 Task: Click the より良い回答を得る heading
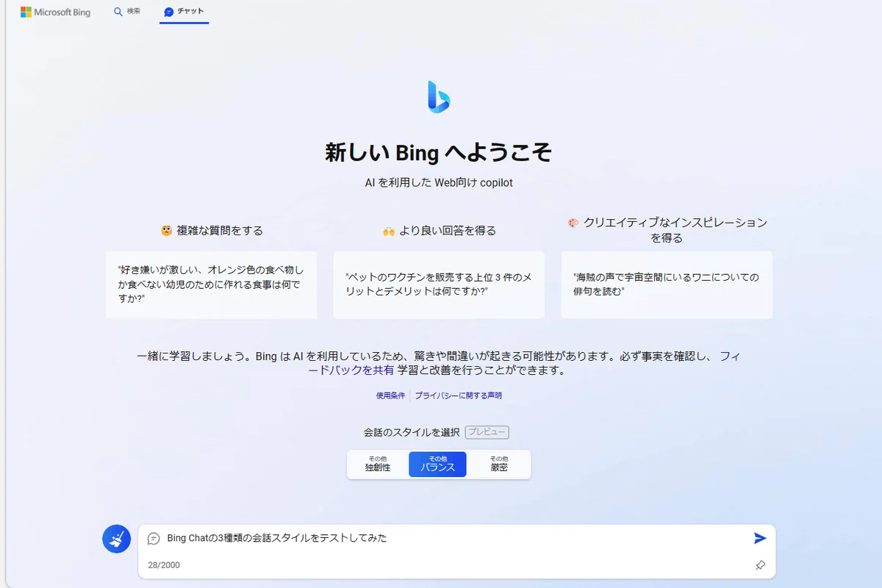coord(440,230)
